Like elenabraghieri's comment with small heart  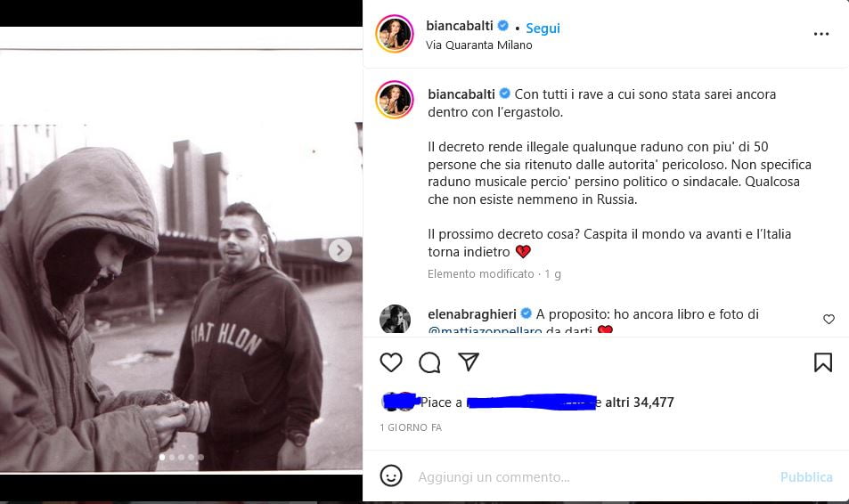pos(829,320)
